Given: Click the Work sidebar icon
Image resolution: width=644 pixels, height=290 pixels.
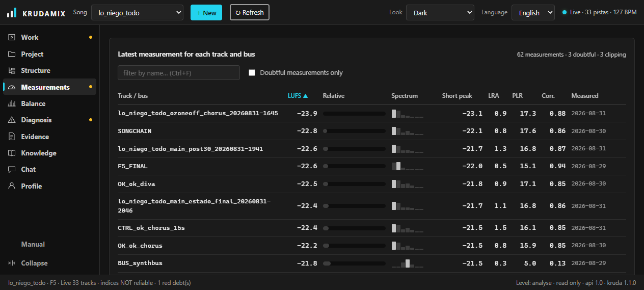Looking at the screenshot, I should pos(12,37).
